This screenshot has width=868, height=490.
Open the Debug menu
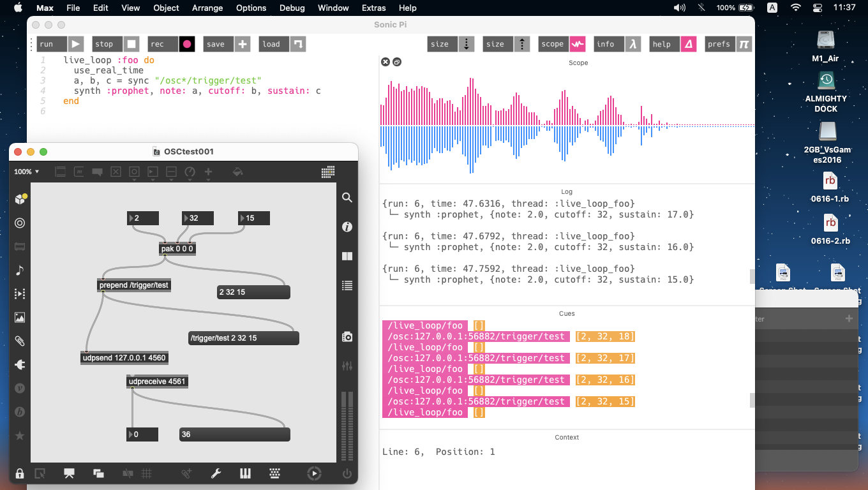click(291, 8)
